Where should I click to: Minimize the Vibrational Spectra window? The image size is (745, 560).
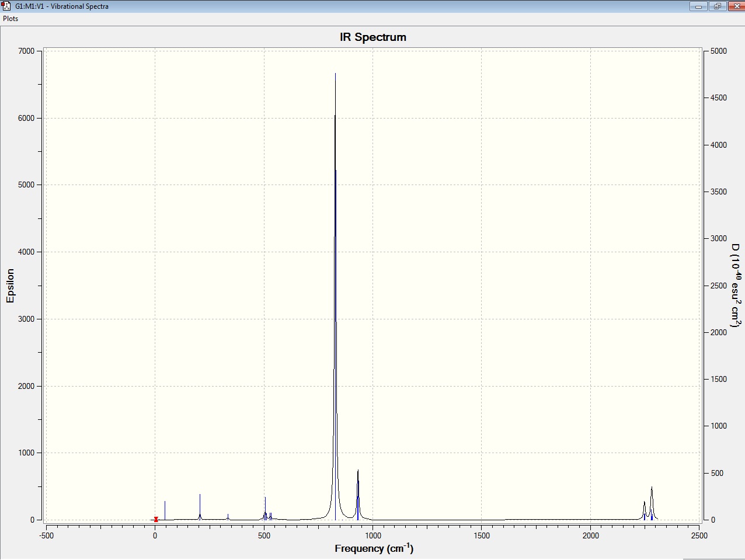click(698, 6)
